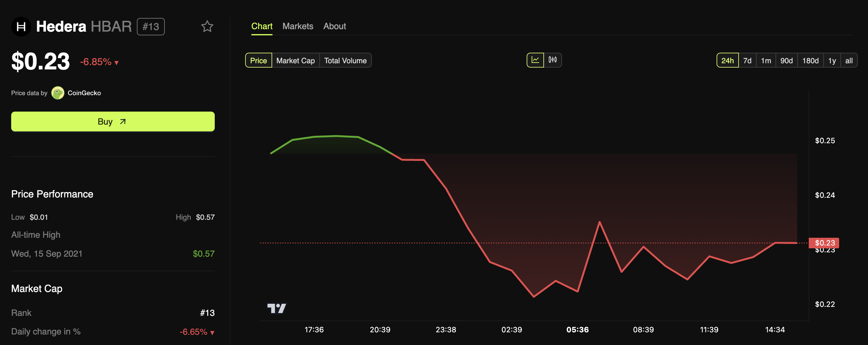The width and height of the screenshot is (868, 345).
Task: Switch chart to Total Volume
Action: tap(345, 60)
